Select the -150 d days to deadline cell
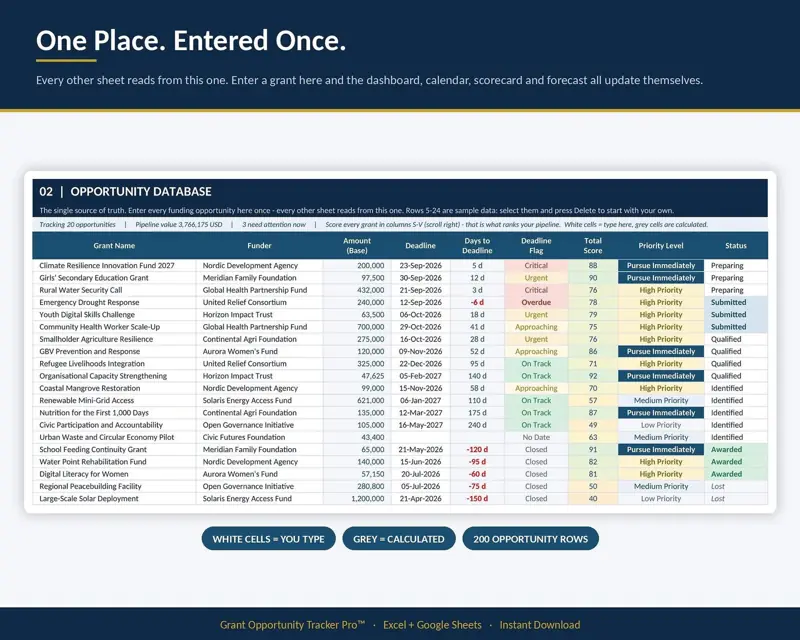800x640 pixels. pos(477,499)
